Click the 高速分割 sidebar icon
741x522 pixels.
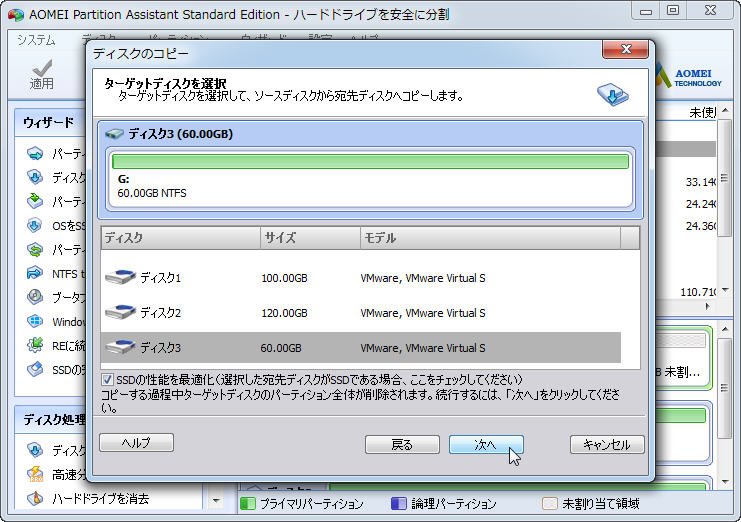(35, 474)
